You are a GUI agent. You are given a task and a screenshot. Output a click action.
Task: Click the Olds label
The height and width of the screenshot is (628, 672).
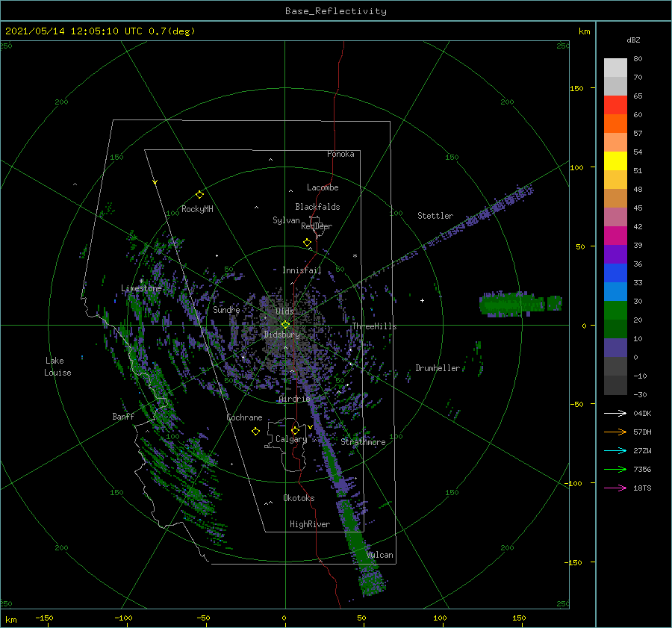284,311
